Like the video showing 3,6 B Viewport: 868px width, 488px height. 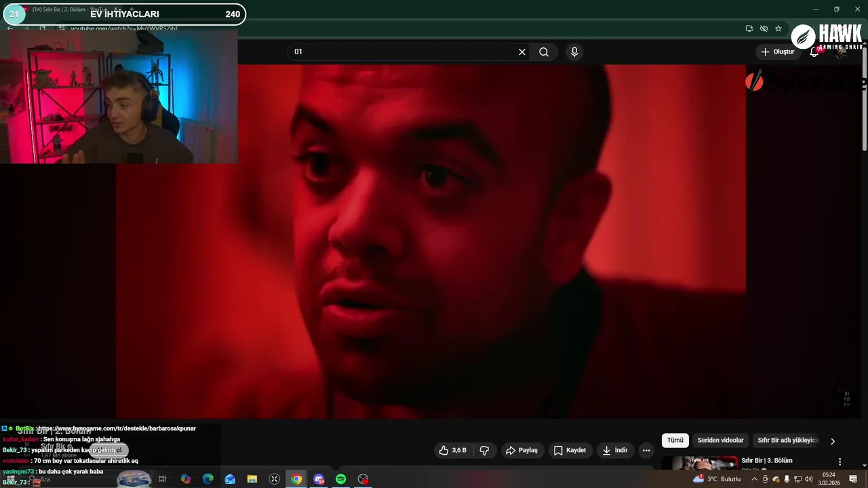452,450
